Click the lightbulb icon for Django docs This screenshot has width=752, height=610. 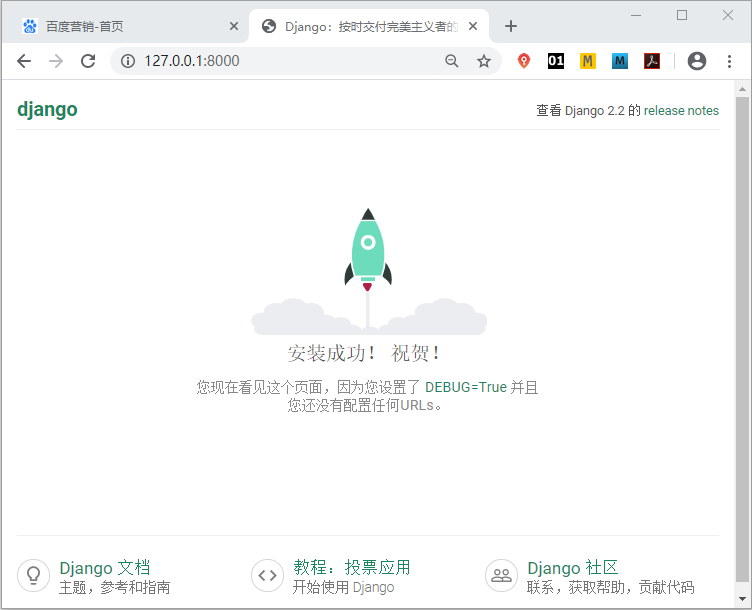34,575
